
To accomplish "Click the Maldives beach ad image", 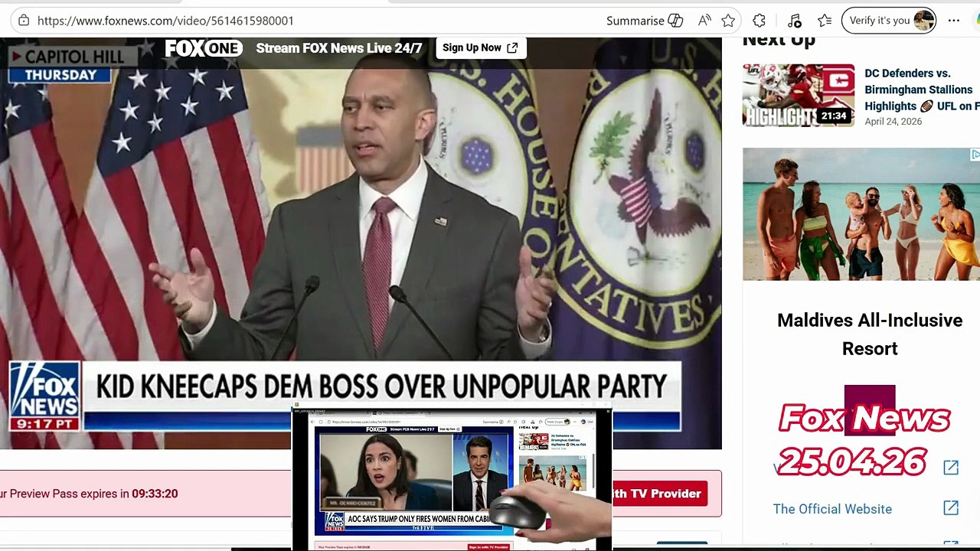I will [x=861, y=214].
